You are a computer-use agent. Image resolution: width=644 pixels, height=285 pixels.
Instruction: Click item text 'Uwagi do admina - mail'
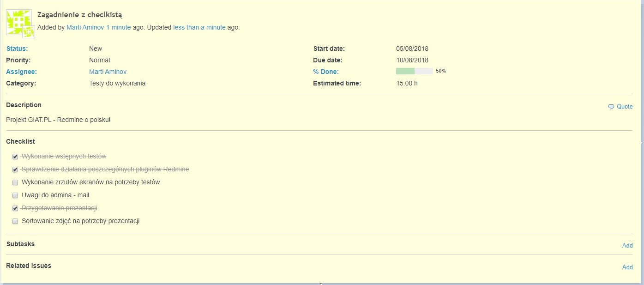pyautogui.click(x=55, y=195)
